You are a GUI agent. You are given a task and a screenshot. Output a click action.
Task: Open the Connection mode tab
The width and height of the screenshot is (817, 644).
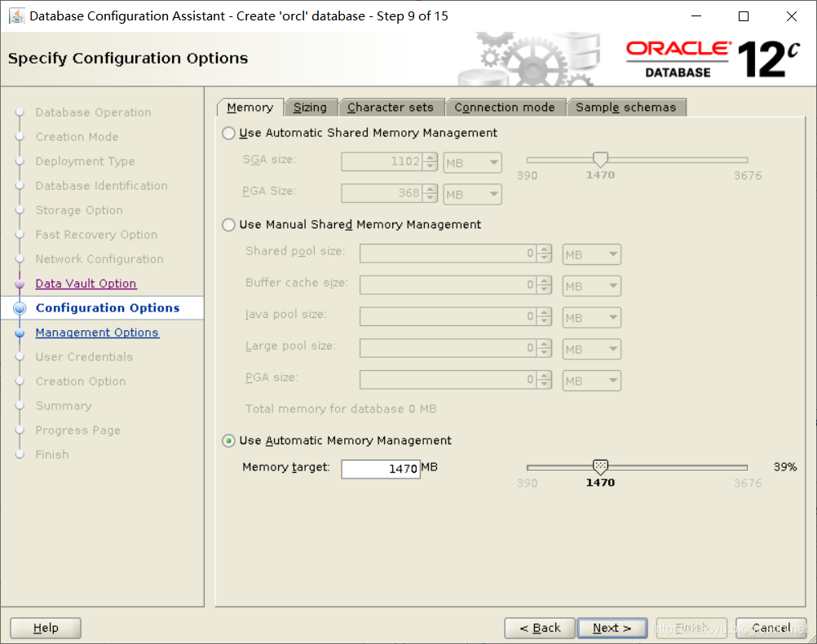505,108
